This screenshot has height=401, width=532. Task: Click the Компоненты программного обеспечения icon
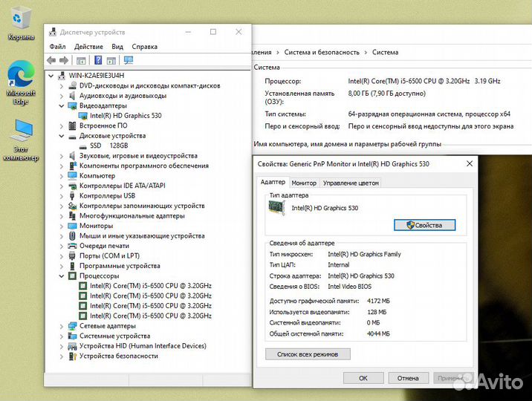point(73,166)
